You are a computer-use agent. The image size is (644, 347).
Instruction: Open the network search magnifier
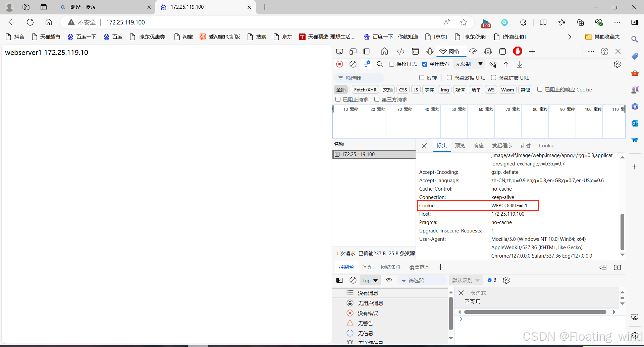[380, 64]
